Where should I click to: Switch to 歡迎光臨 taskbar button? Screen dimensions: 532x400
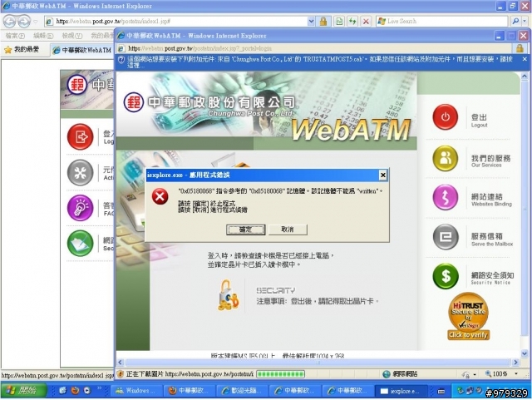243,391
